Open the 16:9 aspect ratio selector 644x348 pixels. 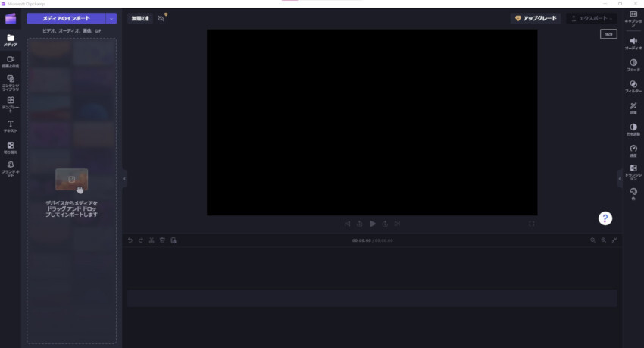click(x=608, y=33)
